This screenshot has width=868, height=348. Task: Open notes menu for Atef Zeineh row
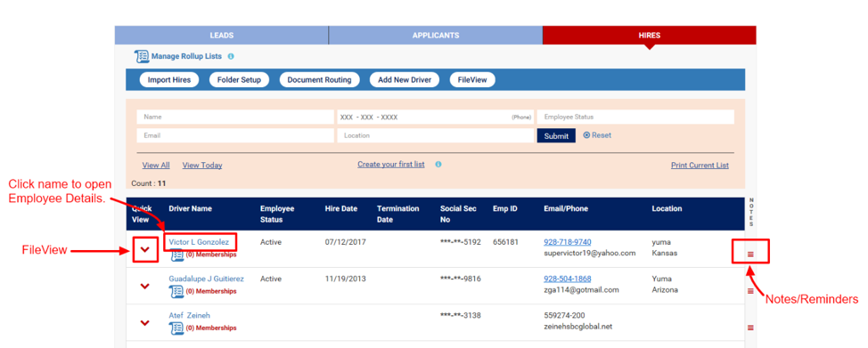pyautogui.click(x=750, y=328)
